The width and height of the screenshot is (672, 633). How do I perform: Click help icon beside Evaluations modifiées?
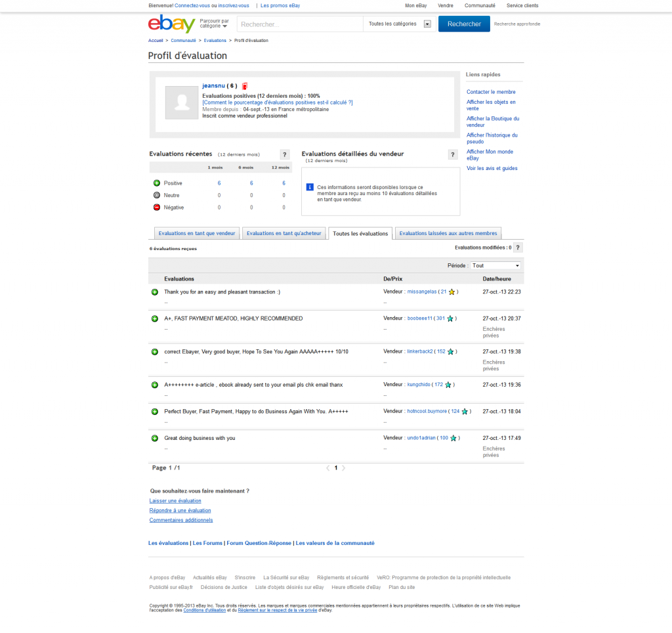tap(518, 248)
